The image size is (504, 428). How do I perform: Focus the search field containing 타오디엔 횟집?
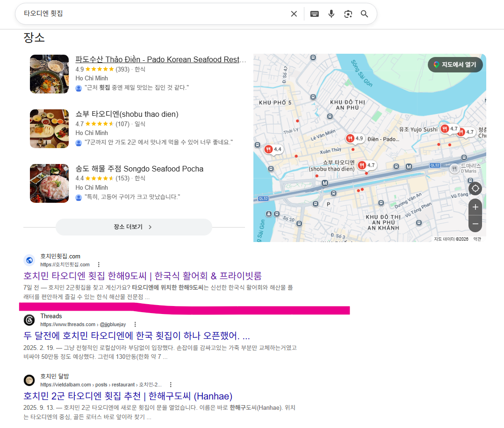(x=154, y=14)
